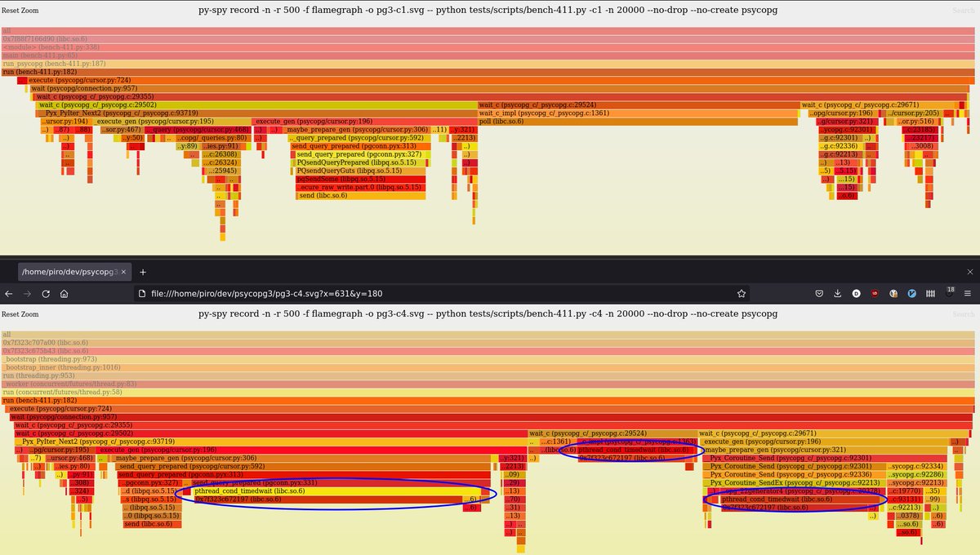Select the main (bench-411.py:65) frame
The width and height of the screenshot is (980, 555).
pos(488,55)
